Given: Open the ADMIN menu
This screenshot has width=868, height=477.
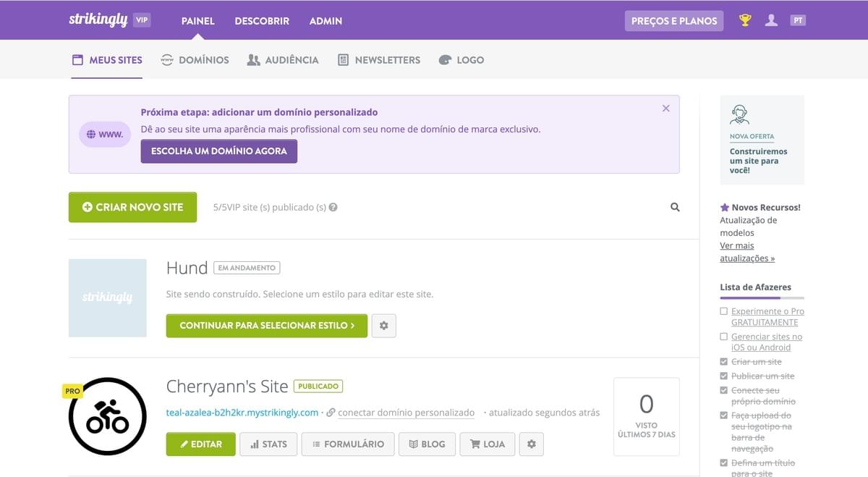Looking at the screenshot, I should 325,21.
